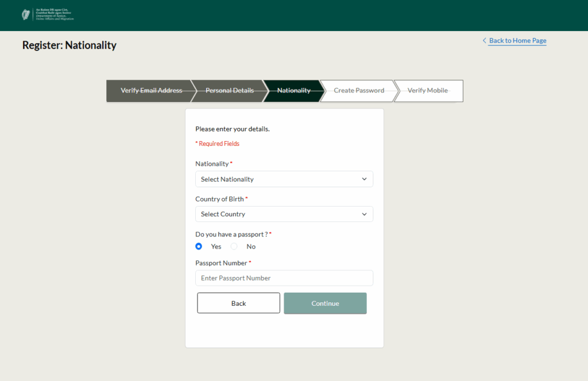Select No for having a passport
Viewport: 588px width, 381px height.
pyautogui.click(x=234, y=246)
